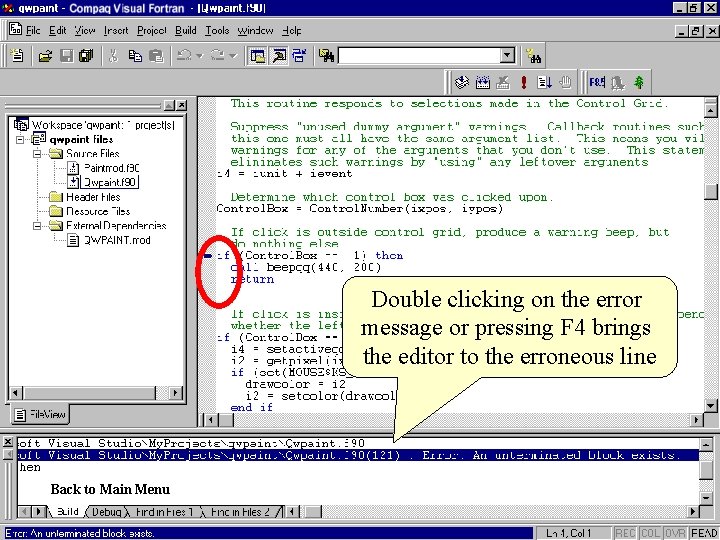Toggle the Workspace window icon
This screenshot has height=540, width=720.
[257, 56]
